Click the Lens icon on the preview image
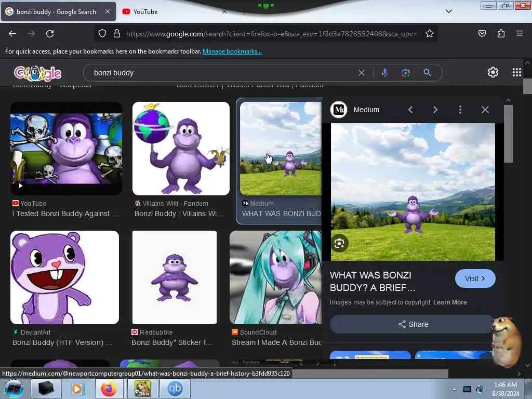Viewport: 532px width, 399px height. (x=339, y=243)
